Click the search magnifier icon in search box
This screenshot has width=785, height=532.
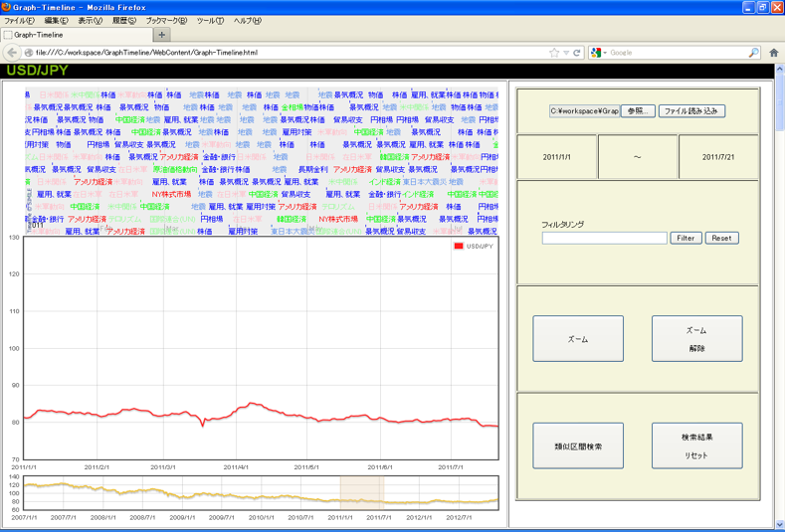click(x=753, y=53)
